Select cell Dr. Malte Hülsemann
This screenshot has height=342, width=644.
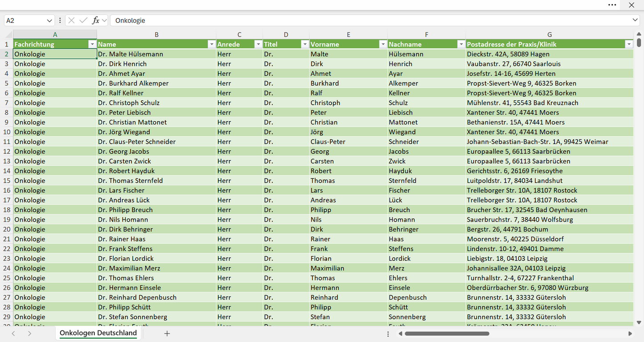tap(156, 54)
